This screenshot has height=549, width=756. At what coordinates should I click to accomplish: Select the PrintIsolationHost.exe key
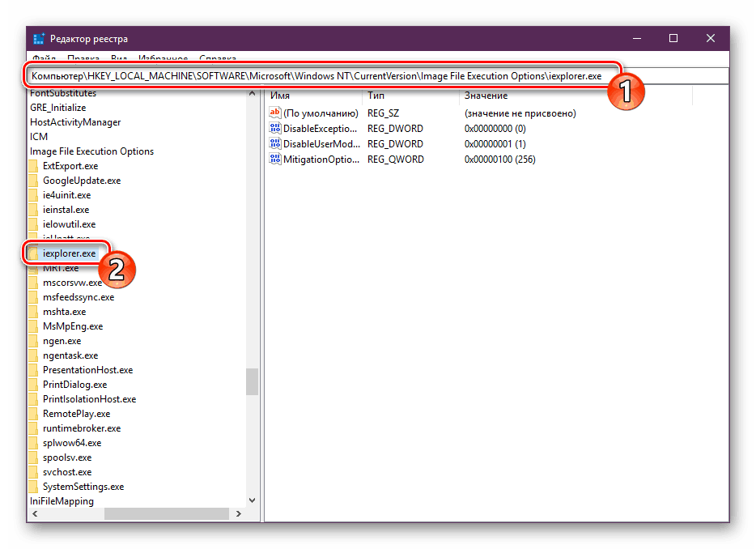point(89,399)
